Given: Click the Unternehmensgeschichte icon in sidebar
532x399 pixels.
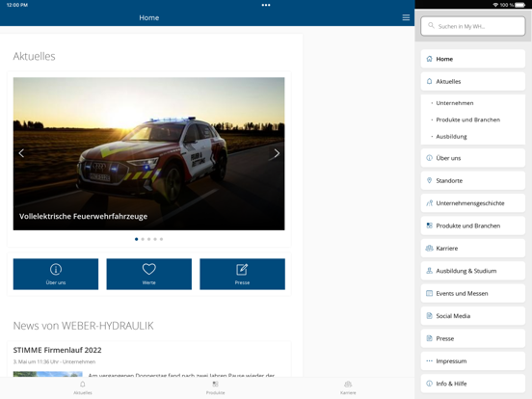Looking at the screenshot, I should (429, 203).
